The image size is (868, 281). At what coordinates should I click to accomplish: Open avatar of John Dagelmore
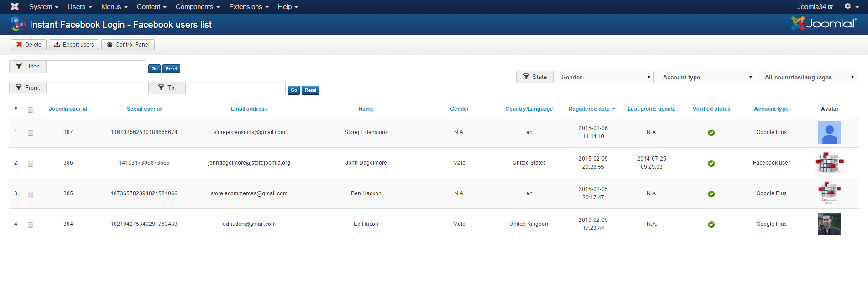[829, 163]
